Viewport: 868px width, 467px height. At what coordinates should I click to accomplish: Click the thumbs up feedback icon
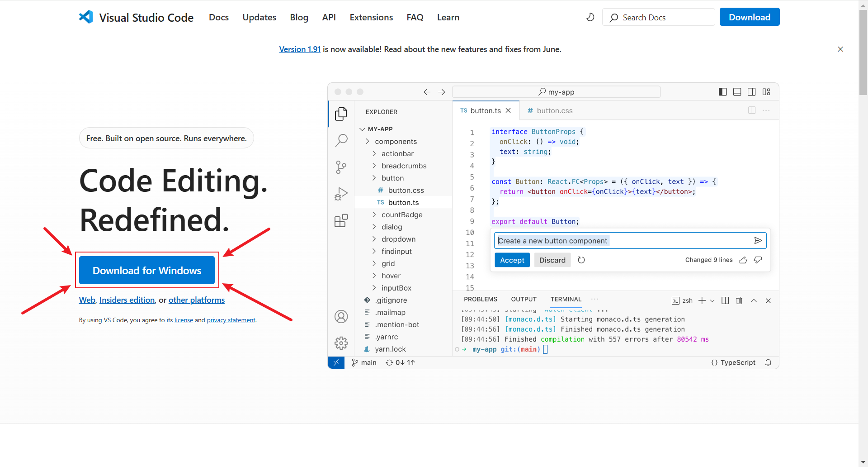click(743, 260)
